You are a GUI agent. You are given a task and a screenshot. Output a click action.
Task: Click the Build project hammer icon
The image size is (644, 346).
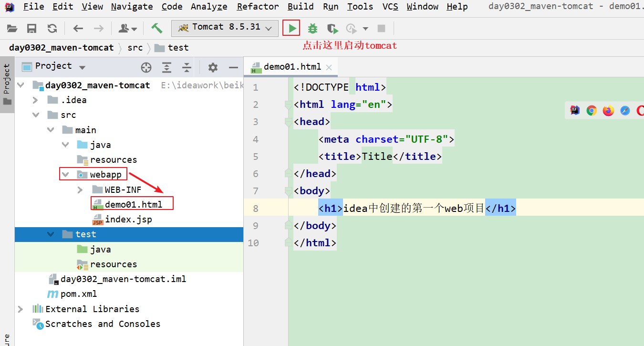[x=157, y=29]
